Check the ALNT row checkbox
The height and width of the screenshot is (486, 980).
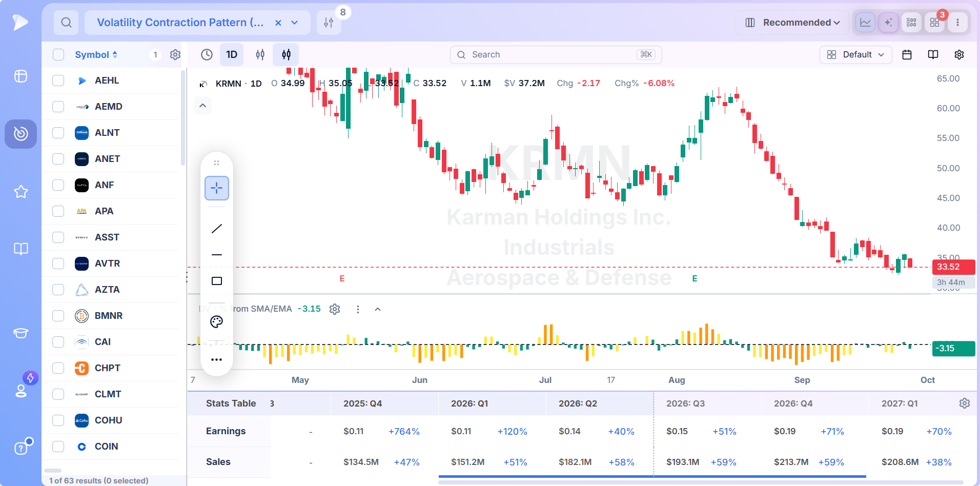pyautogui.click(x=58, y=133)
